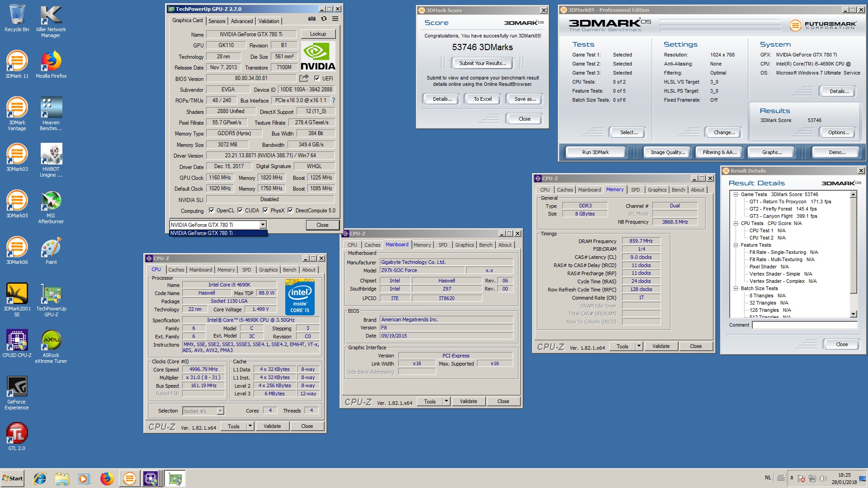This screenshot has height=488, width=868.
Task: Click Options button under Results
Action: (x=838, y=132)
